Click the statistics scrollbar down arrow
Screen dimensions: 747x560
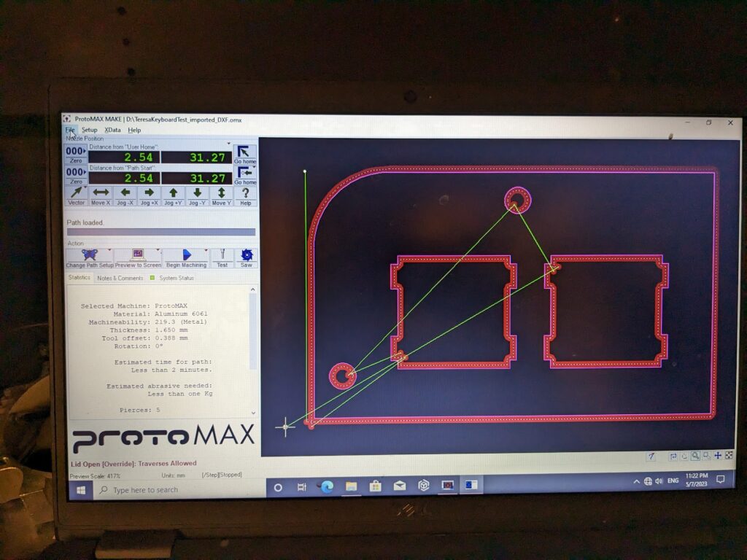pos(253,413)
